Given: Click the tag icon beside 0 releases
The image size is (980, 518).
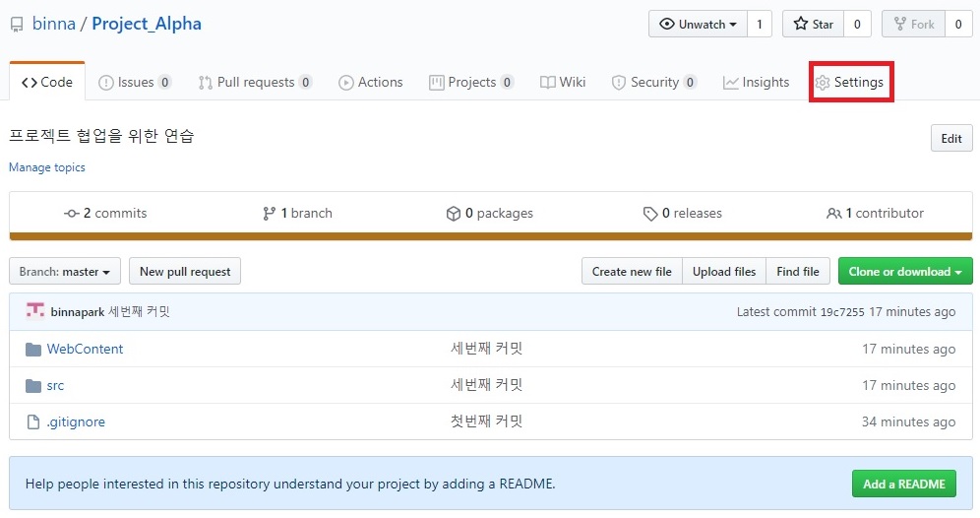Looking at the screenshot, I should tap(650, 214).
